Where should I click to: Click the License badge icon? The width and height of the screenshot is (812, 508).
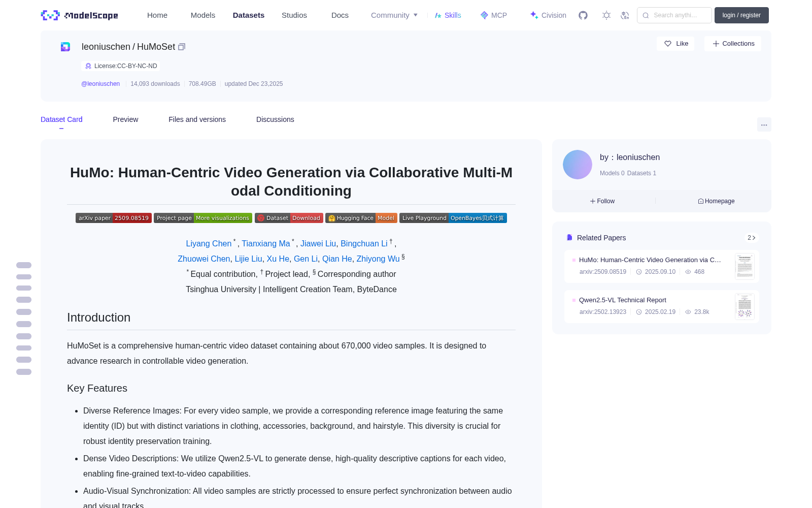(x=88, y=66)
